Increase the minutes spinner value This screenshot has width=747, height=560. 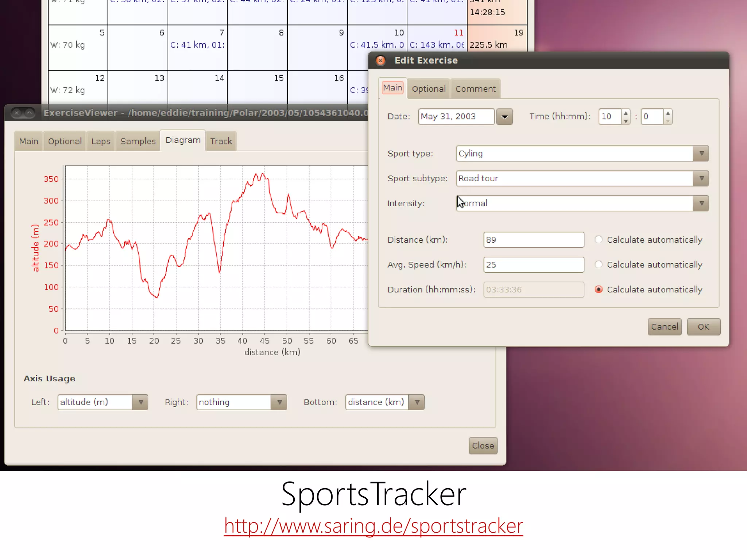pos(668,113)
